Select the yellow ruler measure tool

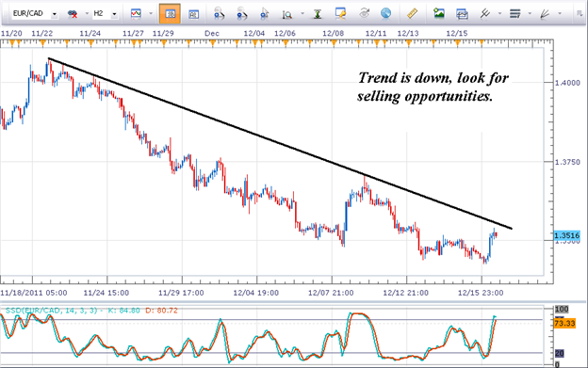[x=412, y=14]
